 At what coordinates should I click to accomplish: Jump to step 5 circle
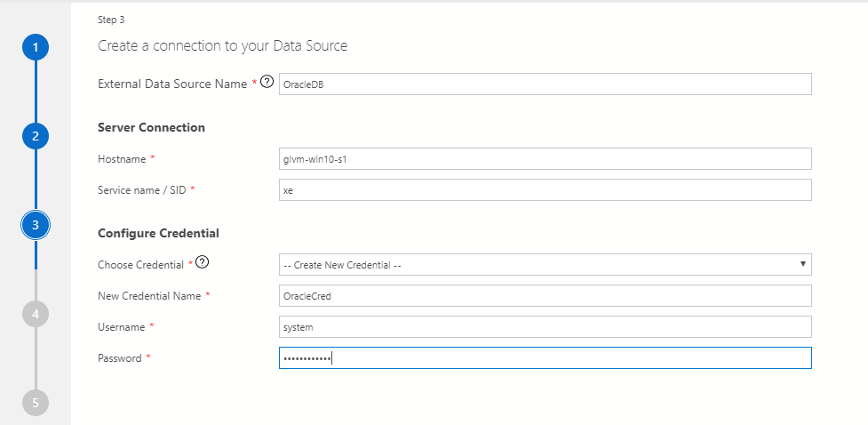click(36, 402)
